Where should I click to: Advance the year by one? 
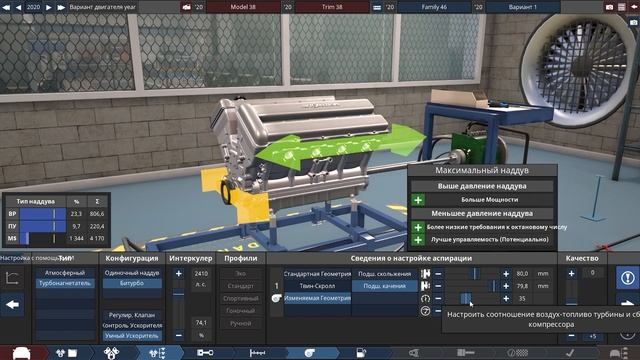coord(49,7)
